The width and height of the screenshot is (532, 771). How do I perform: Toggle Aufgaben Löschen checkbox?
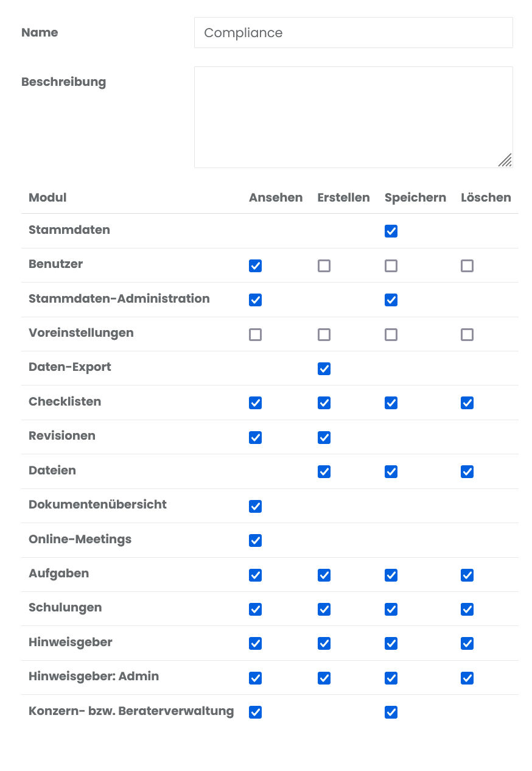(467, 575)
